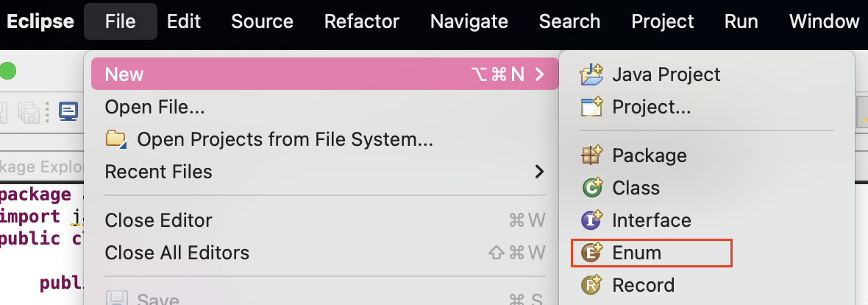Click the blue console monitor toolbar icon

(68, 111)
